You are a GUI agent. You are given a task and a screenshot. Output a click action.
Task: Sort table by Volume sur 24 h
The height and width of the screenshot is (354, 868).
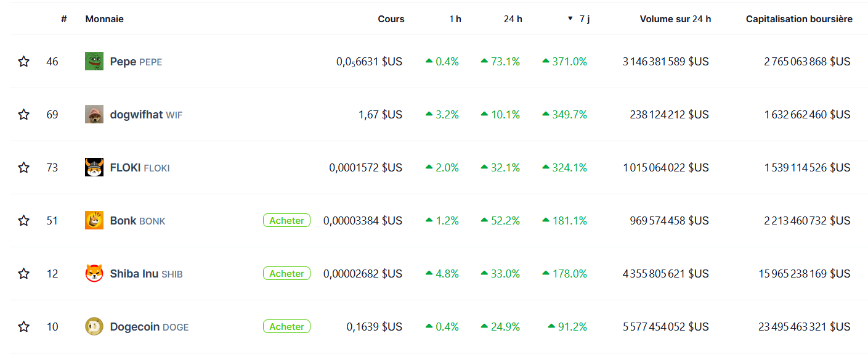675,19
